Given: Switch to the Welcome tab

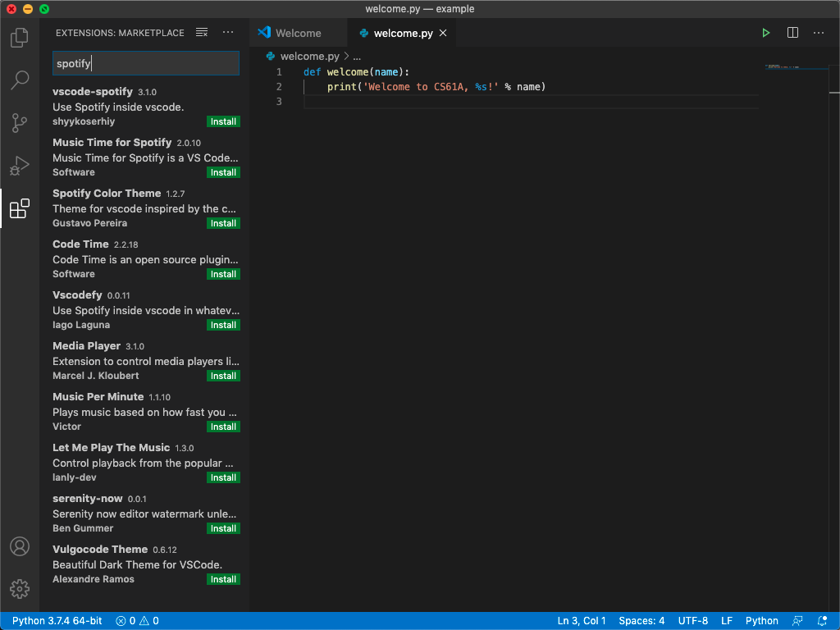Looking at the screenshot, I should 298,33.
